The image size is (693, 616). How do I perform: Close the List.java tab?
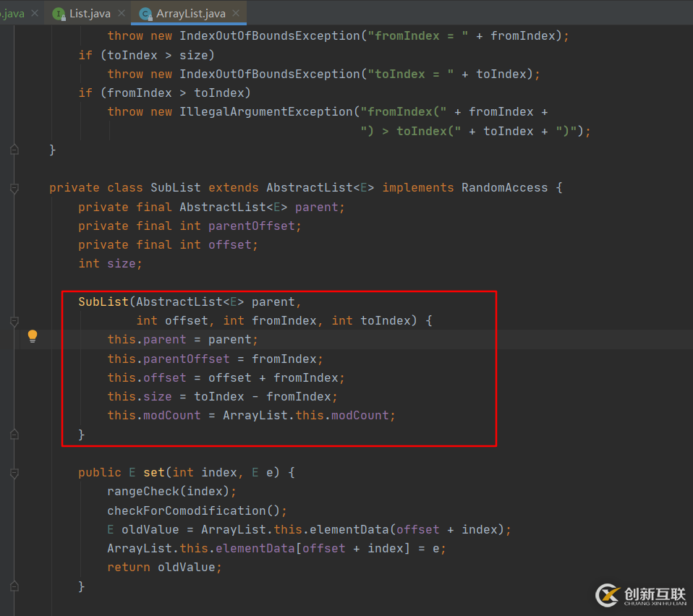point(122,13)
